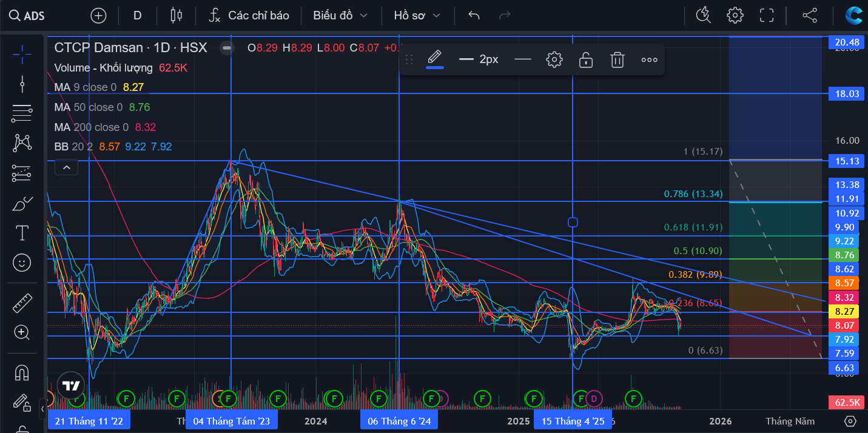Screen dimensions: 868x433
Task: Click the 20.48 price label on axis
Action: tap(847, 42)
